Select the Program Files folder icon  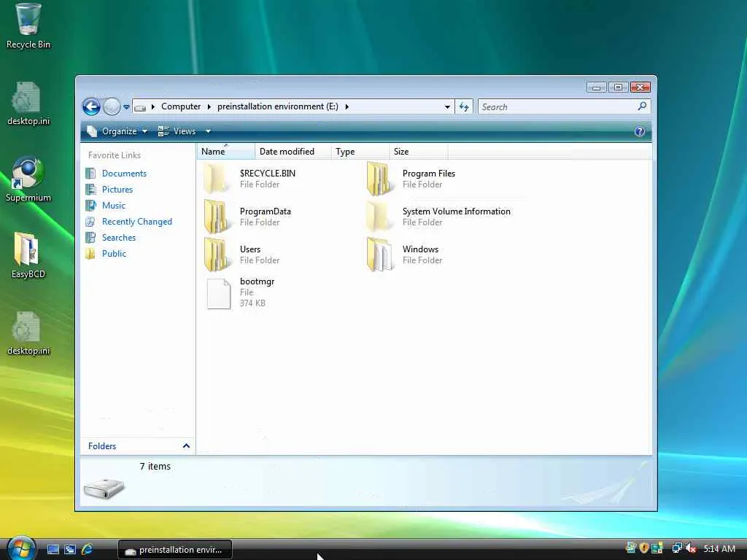[x=379, y=179]
